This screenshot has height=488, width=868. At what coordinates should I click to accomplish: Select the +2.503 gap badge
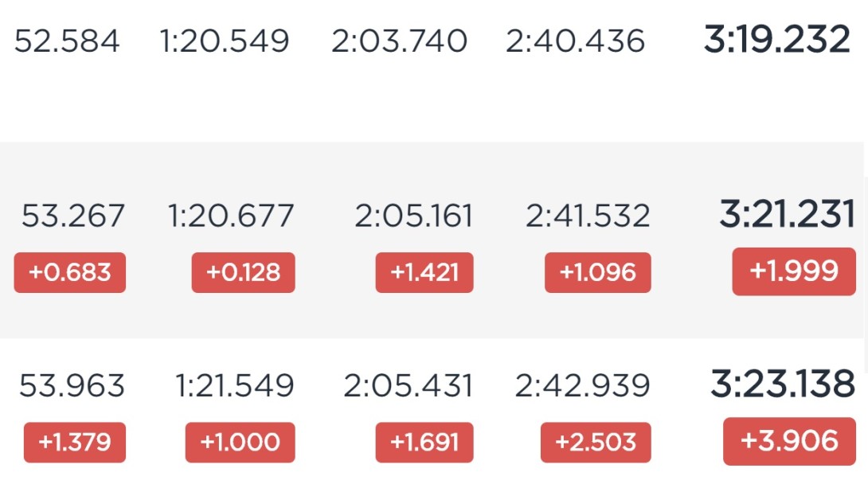coord(596,442)
